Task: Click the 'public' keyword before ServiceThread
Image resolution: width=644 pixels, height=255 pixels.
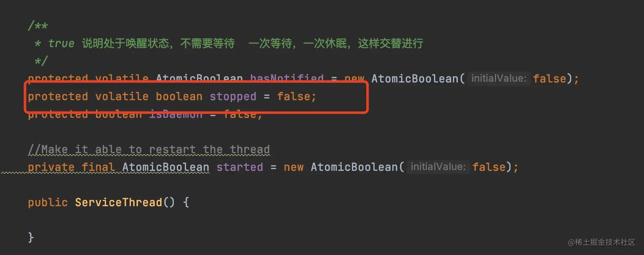Action: tap(48, 202)
